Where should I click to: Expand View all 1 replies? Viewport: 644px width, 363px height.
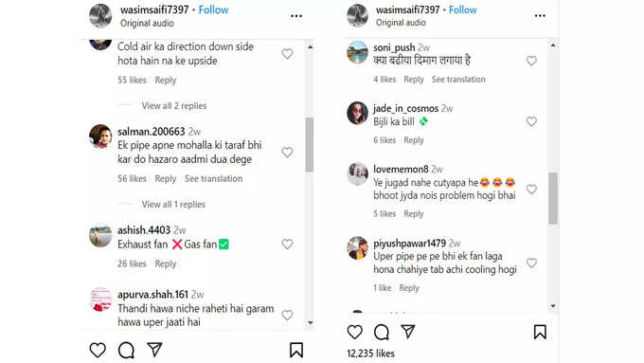pos(173,205)
